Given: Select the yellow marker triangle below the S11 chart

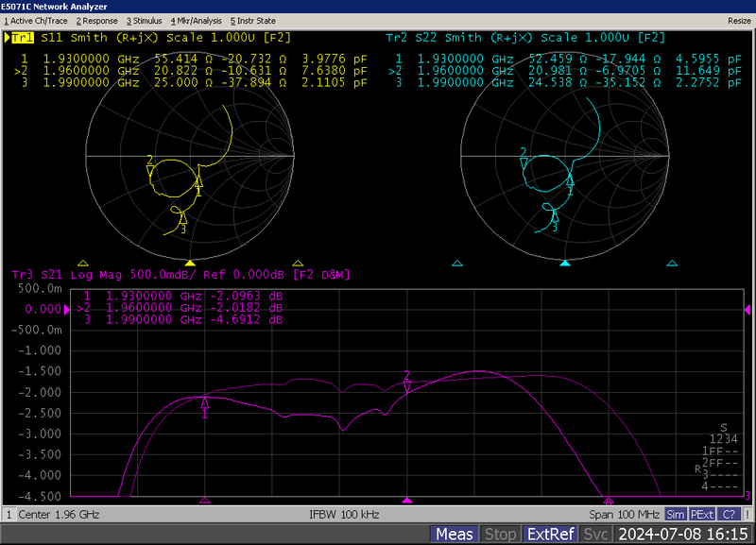Looking at the screenshot, I should tap(192, 264).
